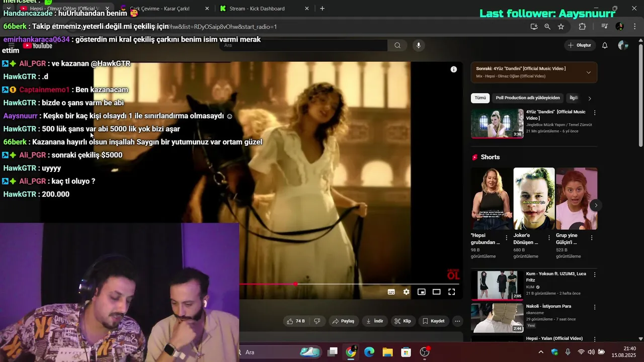The image size is (644, 362).
Task: Bookmark this page with star icon
Action: [x=561, y=27]
